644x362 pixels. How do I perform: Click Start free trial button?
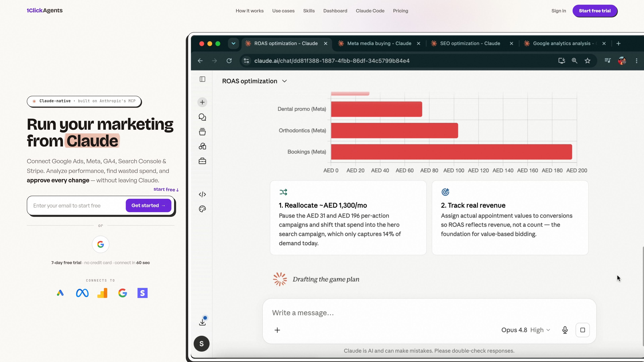[x=595, y=11]
